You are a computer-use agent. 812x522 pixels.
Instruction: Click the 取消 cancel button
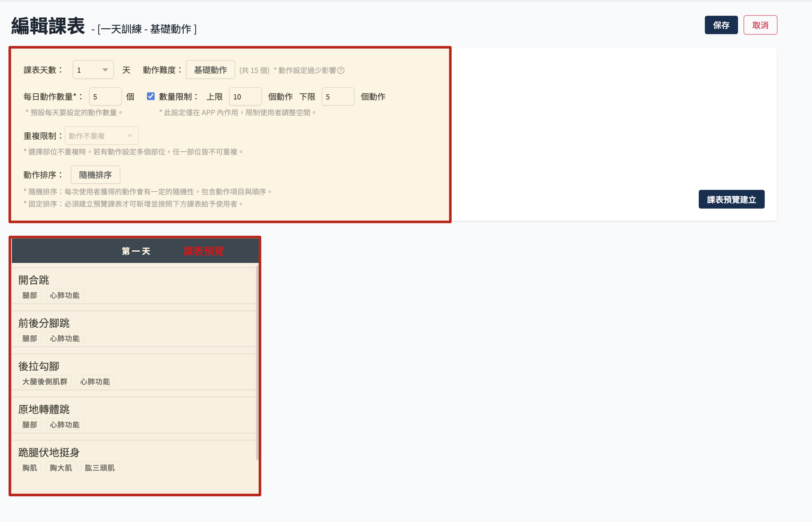coord(761,25)
